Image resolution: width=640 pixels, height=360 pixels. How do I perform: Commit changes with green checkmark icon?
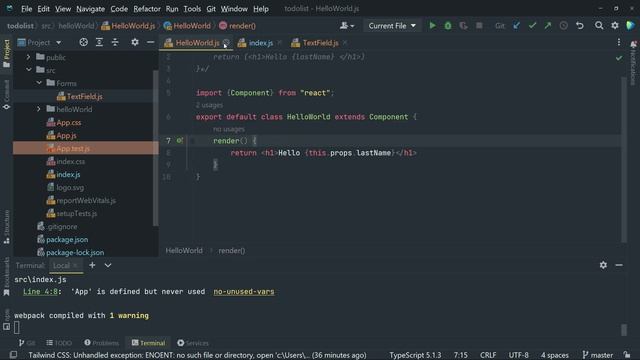532,26
